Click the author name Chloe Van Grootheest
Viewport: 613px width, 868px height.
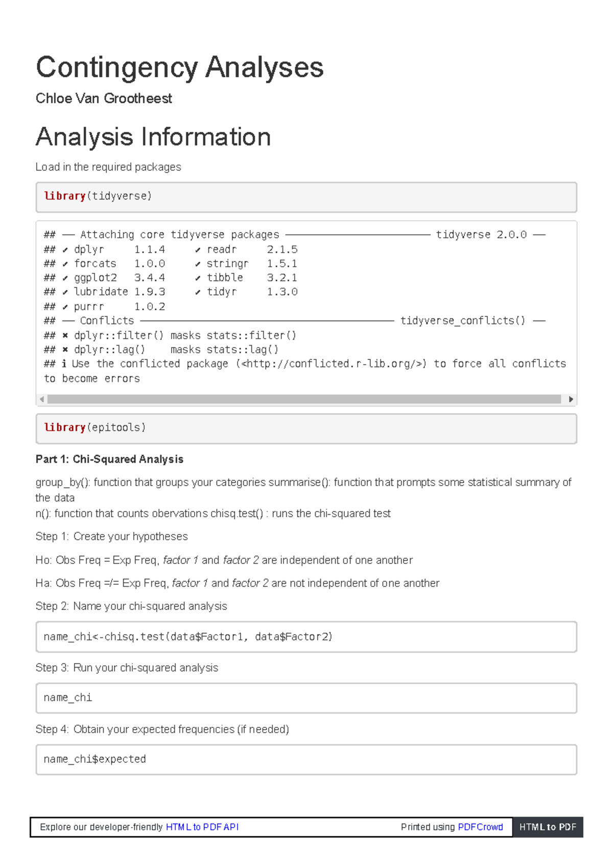click(x=104, y=99)
